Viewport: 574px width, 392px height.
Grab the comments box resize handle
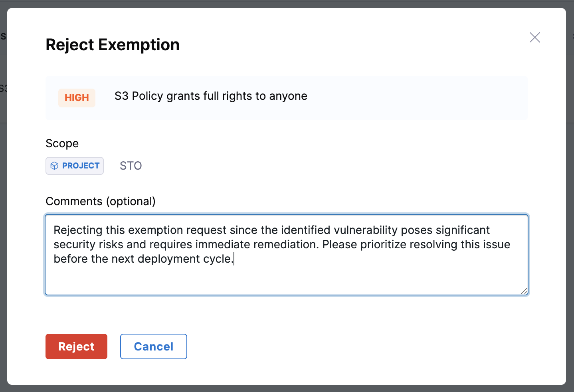click(524, 291)
